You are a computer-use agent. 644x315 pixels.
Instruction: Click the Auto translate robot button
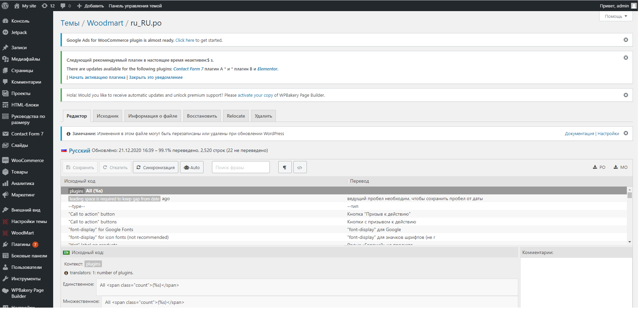(x=192, y=167)
